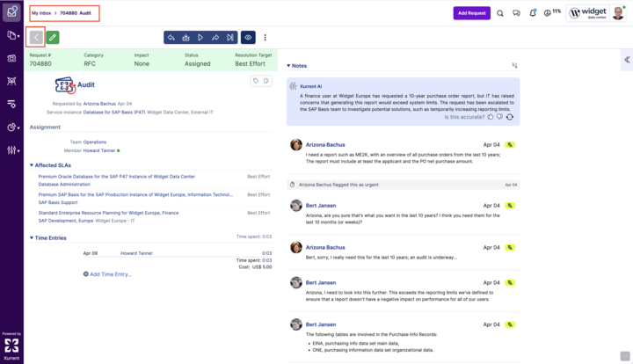Open the user profile avatar menu
The image size is (633, 364).
click(618, 13)
